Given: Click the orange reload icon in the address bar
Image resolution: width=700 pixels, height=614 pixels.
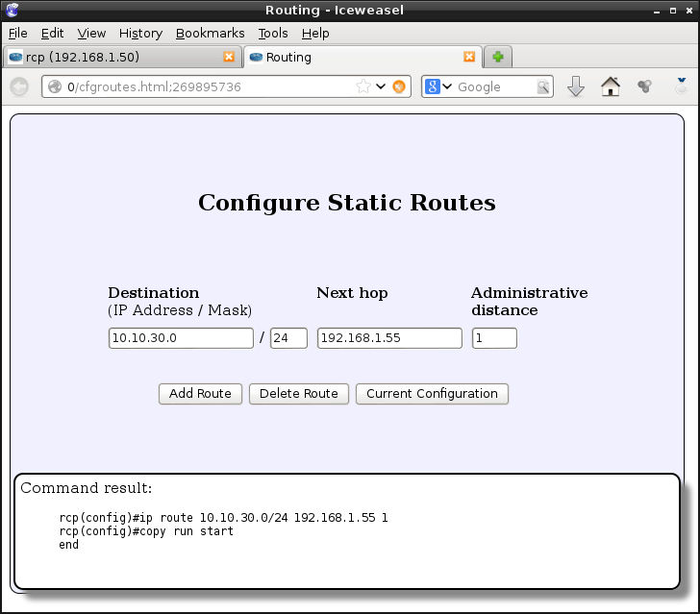Looking at the screenshot, I should pyautogui.click(x=399, y=86).
